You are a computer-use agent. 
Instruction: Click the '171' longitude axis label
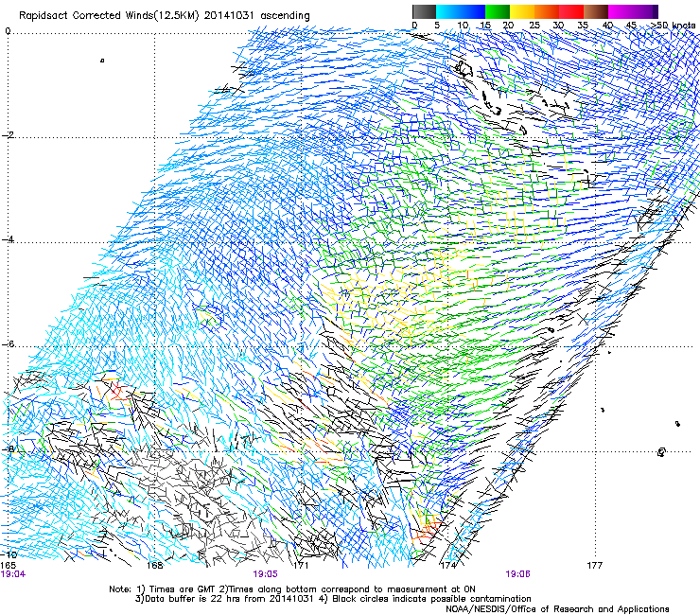coord(301,566)
